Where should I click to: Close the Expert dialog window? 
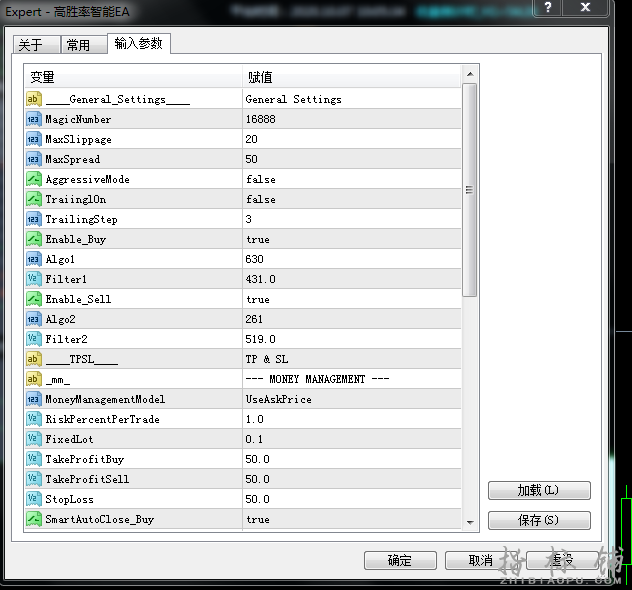(x=585, y=7)
